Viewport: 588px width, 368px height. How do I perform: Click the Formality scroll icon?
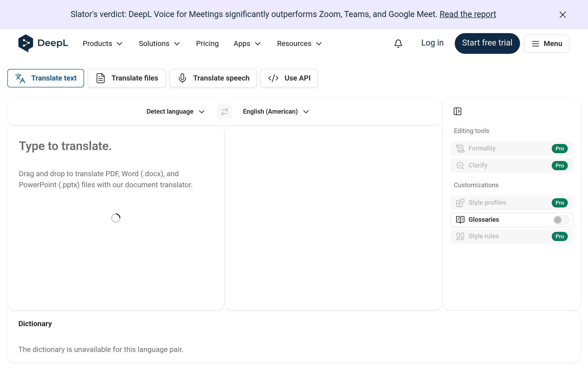click(460, 149)
